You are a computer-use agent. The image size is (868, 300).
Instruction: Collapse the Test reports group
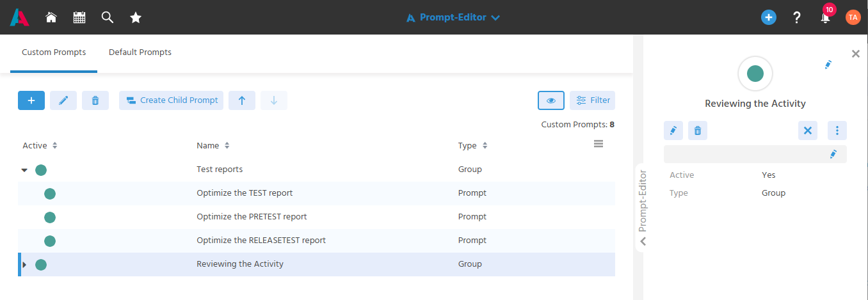24,170
